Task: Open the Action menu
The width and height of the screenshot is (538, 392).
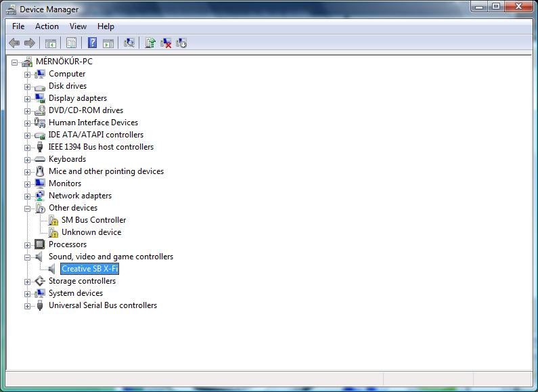Action: 47,26
